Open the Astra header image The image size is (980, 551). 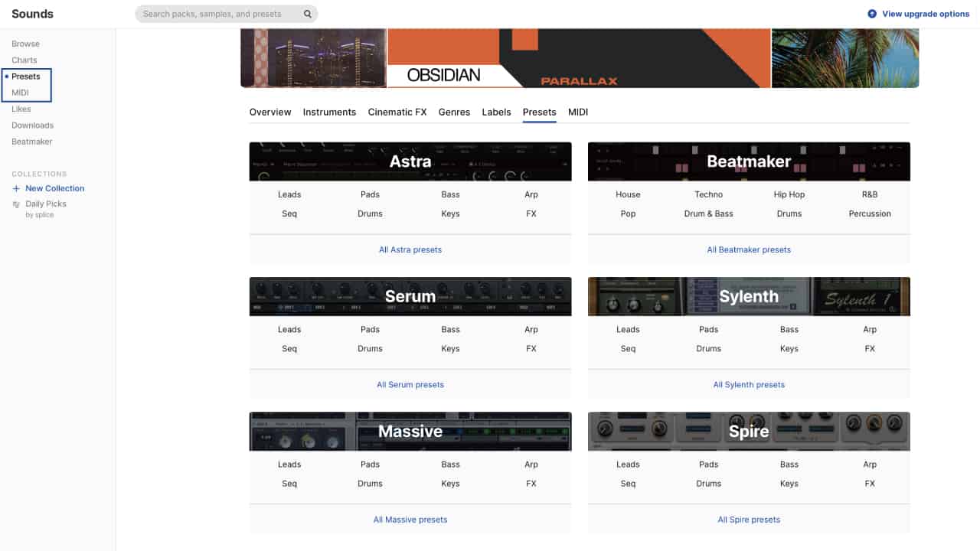tap(410, 161)
